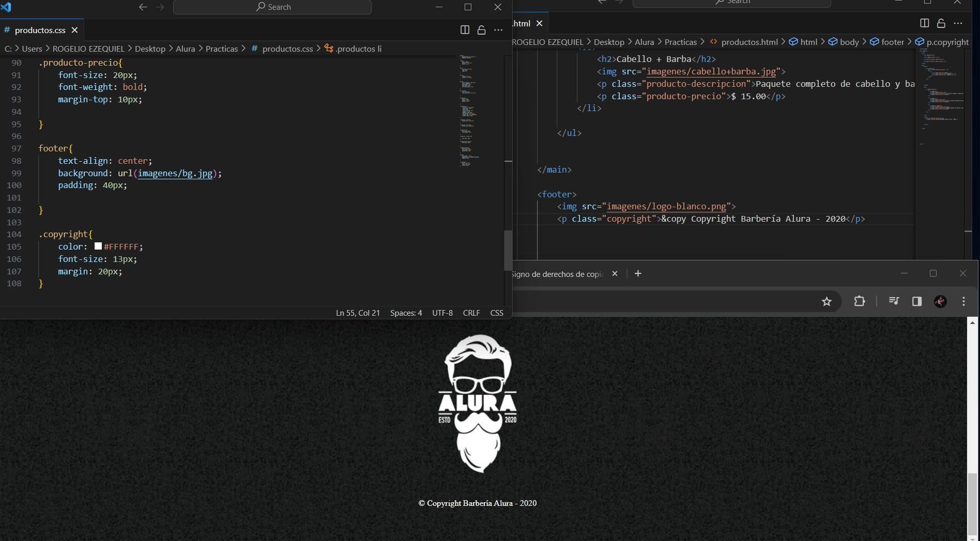980x541 pixels.
Task: Split the HTML editor to the right
Action: [925, 23]
